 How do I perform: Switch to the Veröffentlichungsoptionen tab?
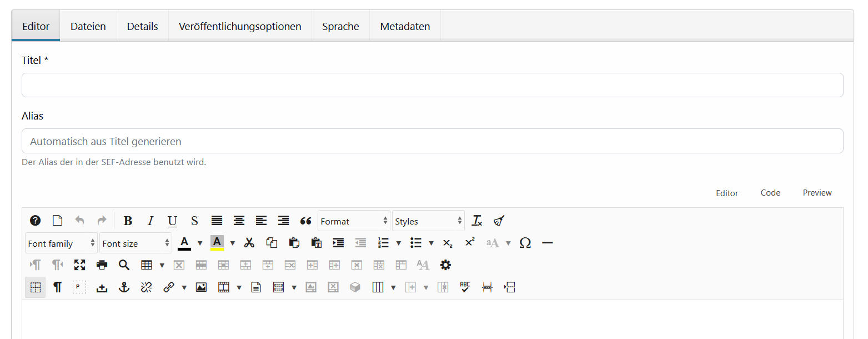pyautogui.click(x=240, y=26)
